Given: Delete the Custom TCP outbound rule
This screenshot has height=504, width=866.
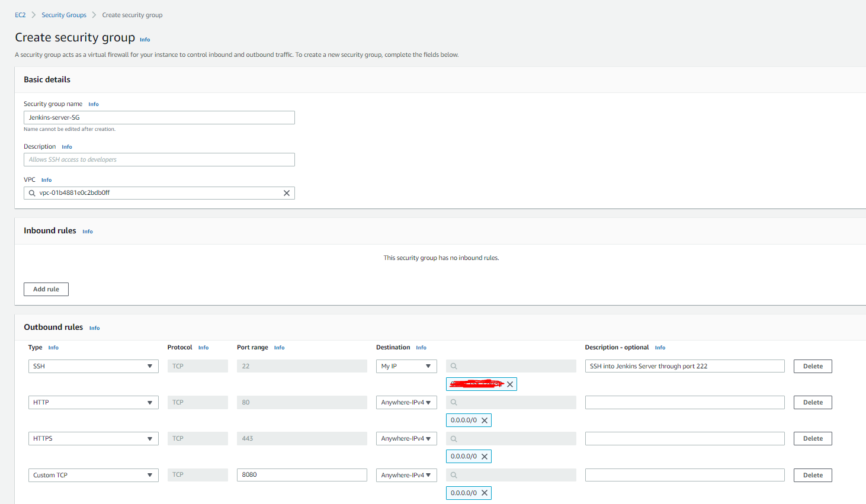Looking at the screenshot, I should (x=812, y=475).
